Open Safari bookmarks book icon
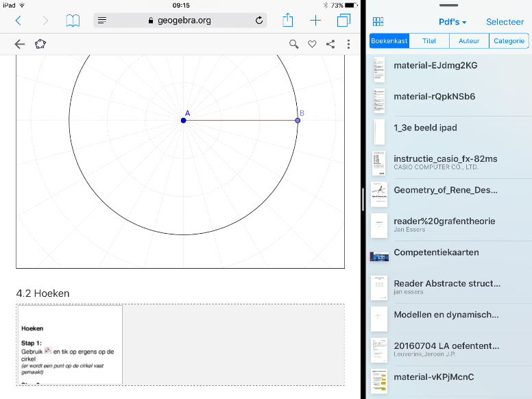The image size is (532, 399). coord(73,21)
